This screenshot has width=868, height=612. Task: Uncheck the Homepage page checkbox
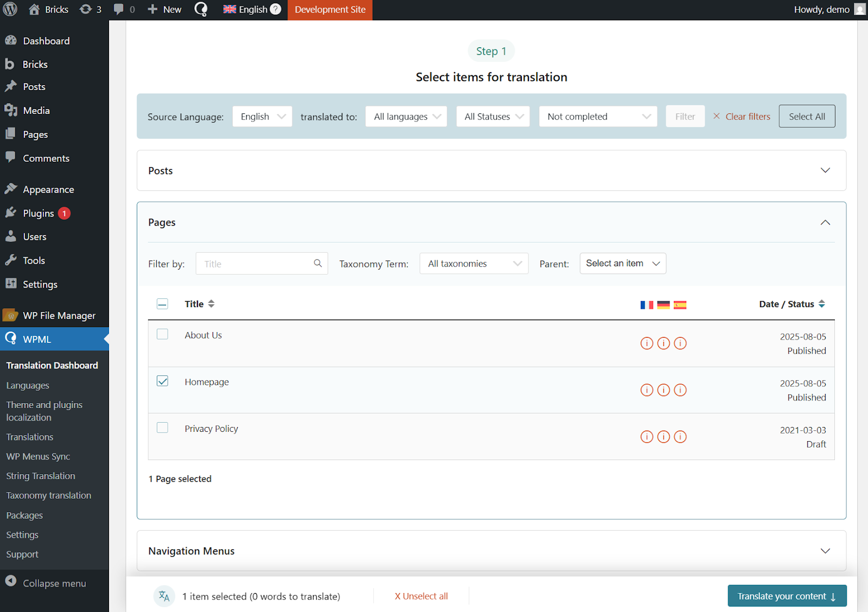[x=162, y=381]
